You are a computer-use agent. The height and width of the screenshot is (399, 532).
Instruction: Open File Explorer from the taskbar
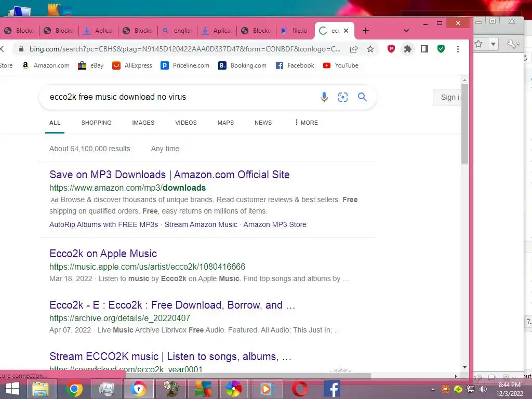point(41,389)
